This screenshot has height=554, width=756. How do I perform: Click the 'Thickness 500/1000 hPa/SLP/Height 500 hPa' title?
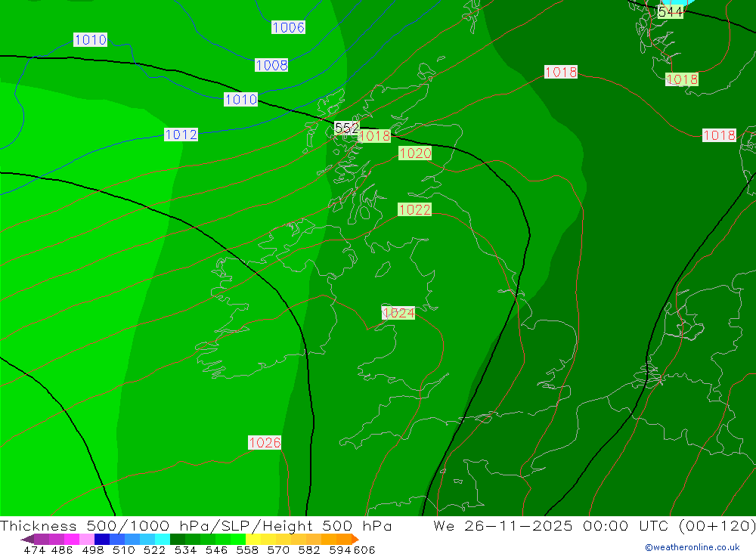pyautogui.click(x=197, y=525)
